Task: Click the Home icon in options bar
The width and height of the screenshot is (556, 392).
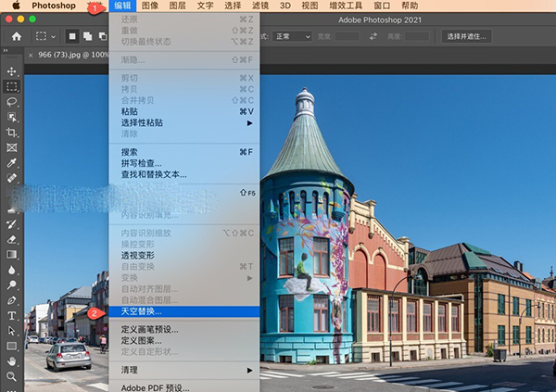Action: [16, 36]
